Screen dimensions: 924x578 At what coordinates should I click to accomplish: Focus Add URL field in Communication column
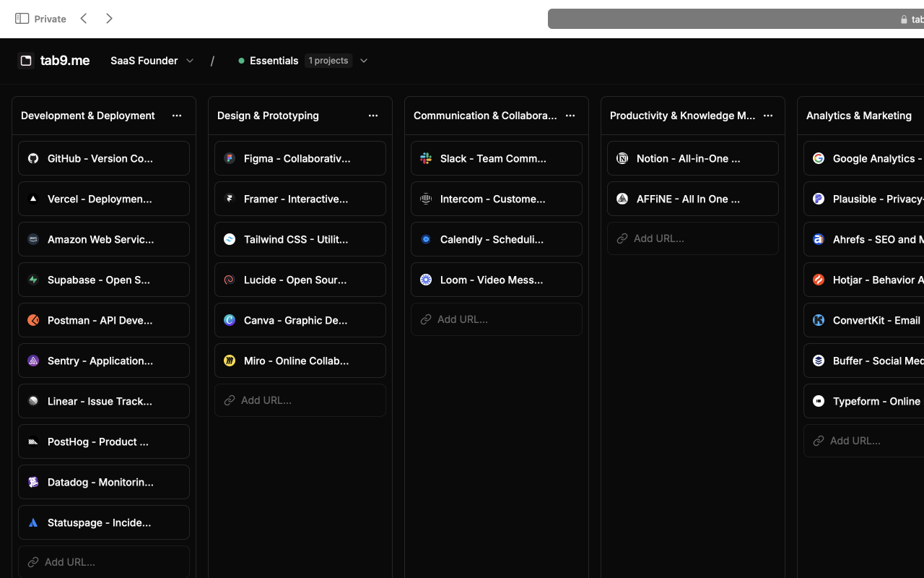(x=497, y=319)
